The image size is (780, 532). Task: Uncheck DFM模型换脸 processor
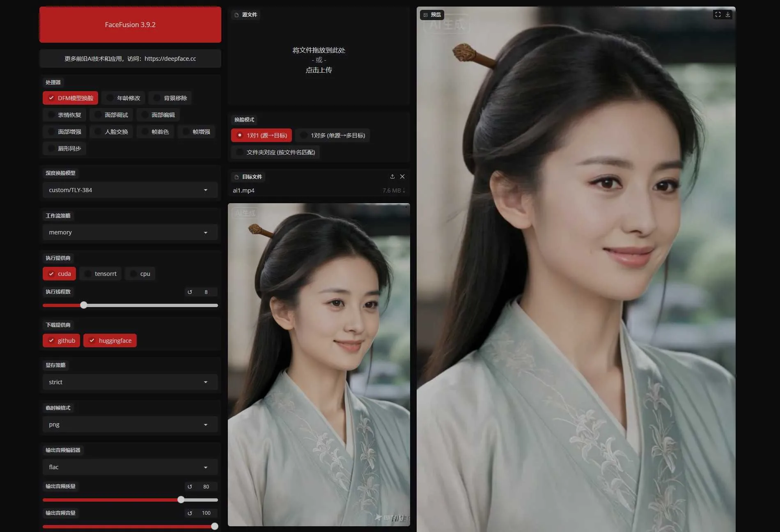pyautogui.click(x=71, y=98)
